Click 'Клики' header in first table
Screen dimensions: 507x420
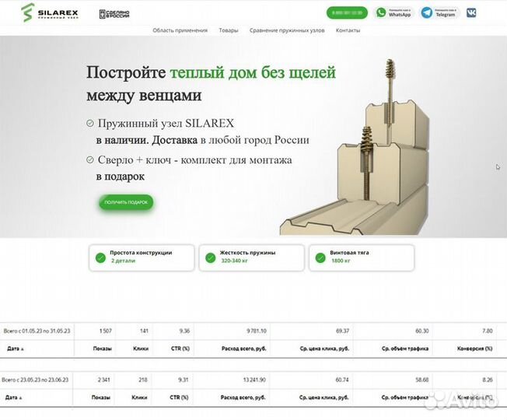(141, 348)
